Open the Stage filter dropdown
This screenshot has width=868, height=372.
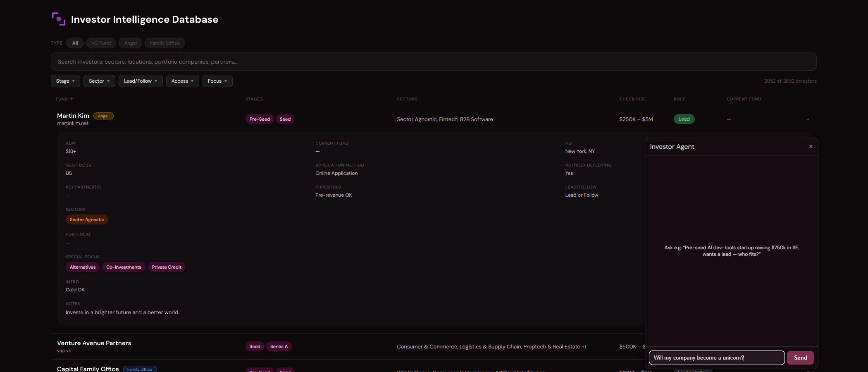click(65, 81)
